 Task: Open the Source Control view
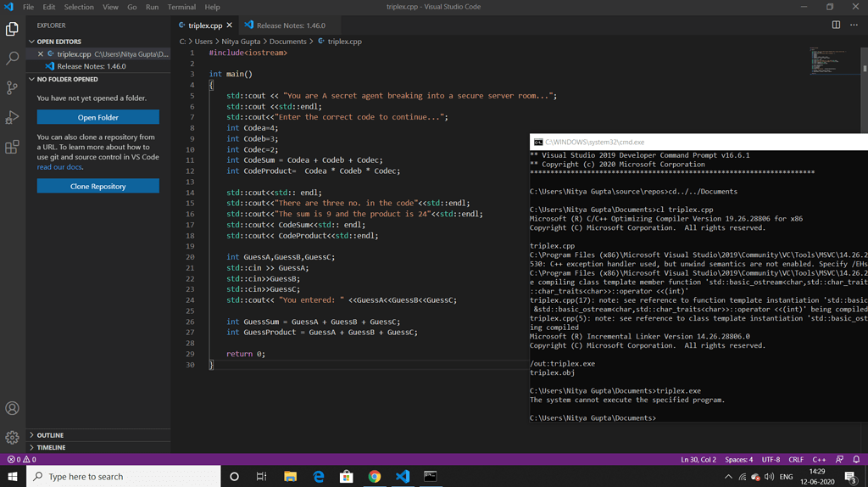[x=12, y=88]
